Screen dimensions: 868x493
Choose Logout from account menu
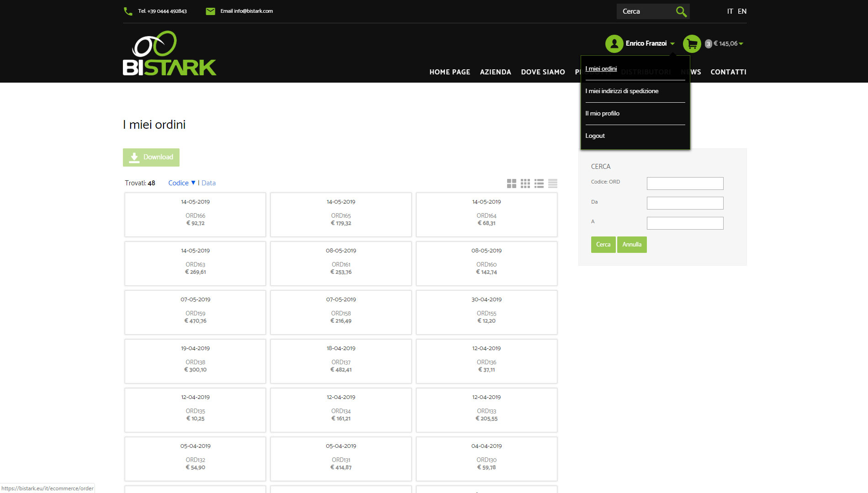pos(595,136)
